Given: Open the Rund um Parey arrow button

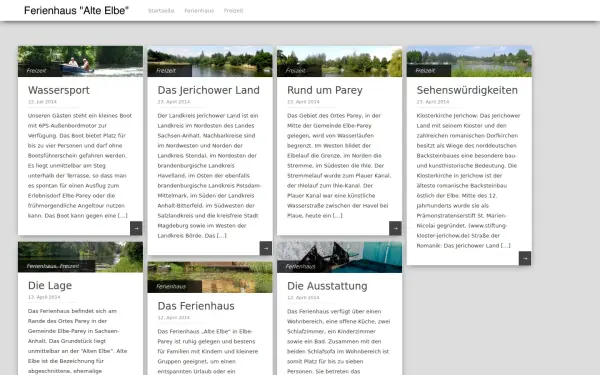Looking at the screenshot, I should (395, 228).
